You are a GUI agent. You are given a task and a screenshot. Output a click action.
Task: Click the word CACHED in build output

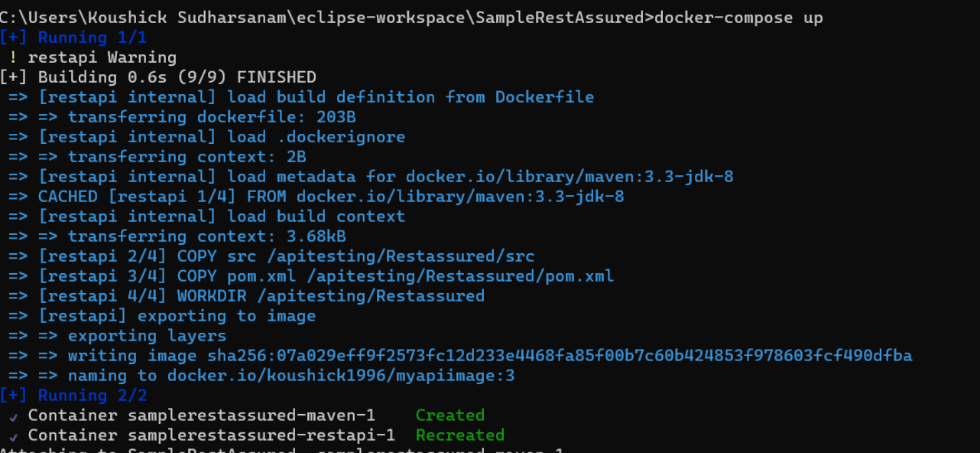(x=67, y=197)
